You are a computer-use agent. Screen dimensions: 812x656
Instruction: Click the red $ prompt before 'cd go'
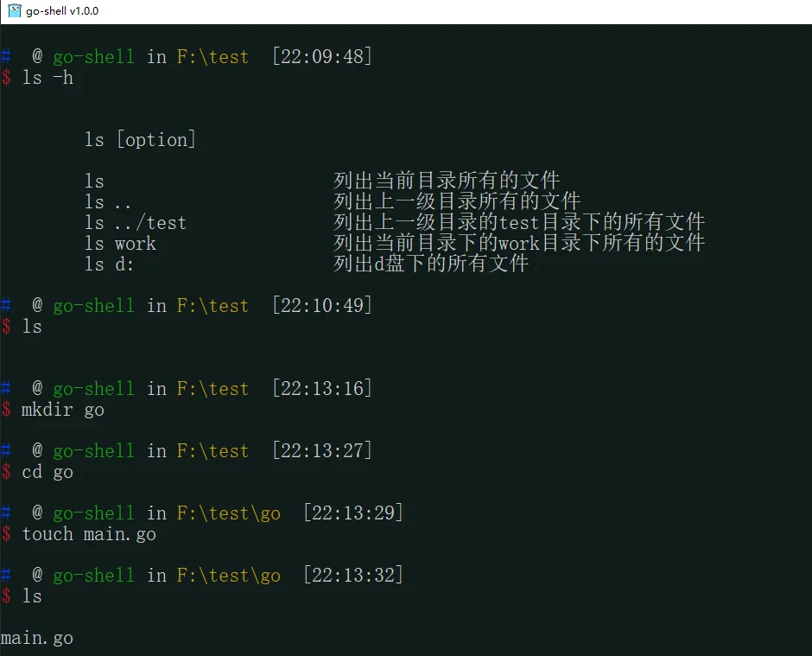click(x=6, y=472)
